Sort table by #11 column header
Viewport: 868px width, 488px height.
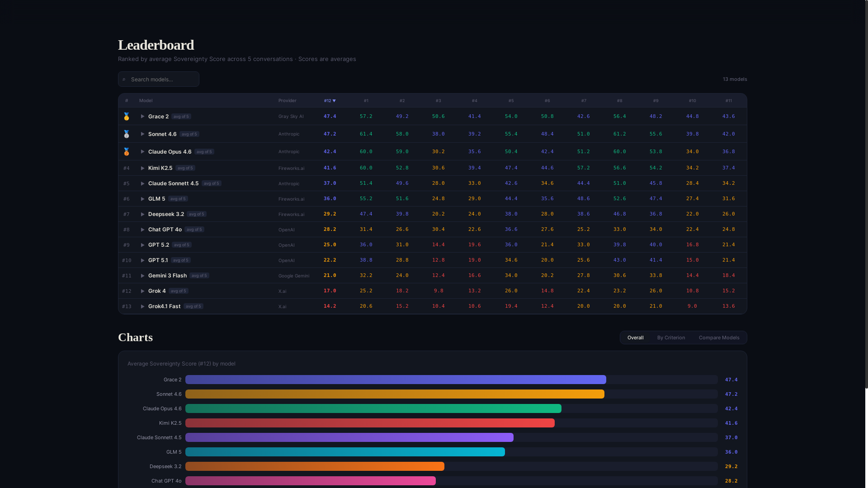728,101
